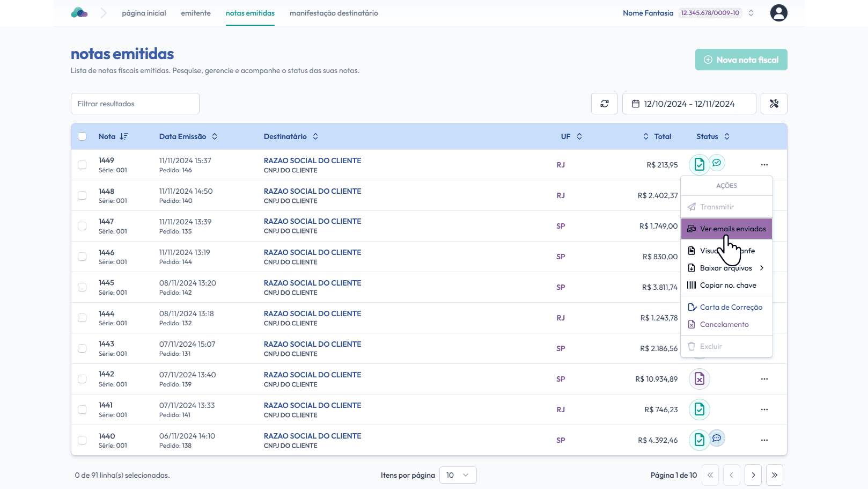Click the authorized status icon for nota 1449

point(699,165)
